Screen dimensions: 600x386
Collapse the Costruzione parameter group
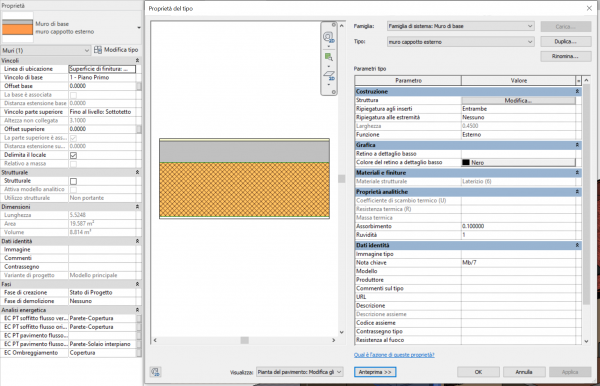click(x=577, y=91)
